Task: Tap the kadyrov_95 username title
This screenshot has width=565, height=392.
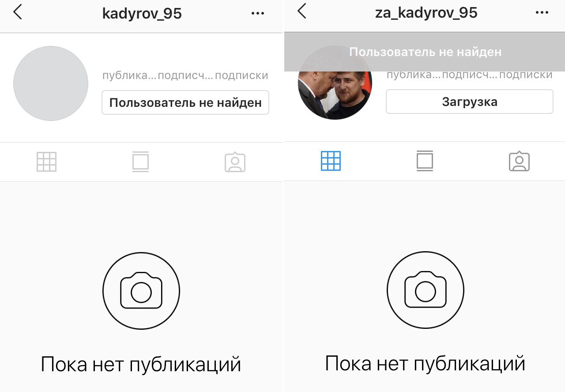Action: [142, 14]
